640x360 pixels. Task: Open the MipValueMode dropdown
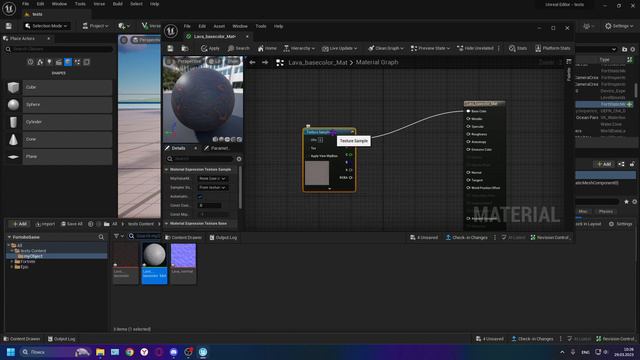pos(212,179)
